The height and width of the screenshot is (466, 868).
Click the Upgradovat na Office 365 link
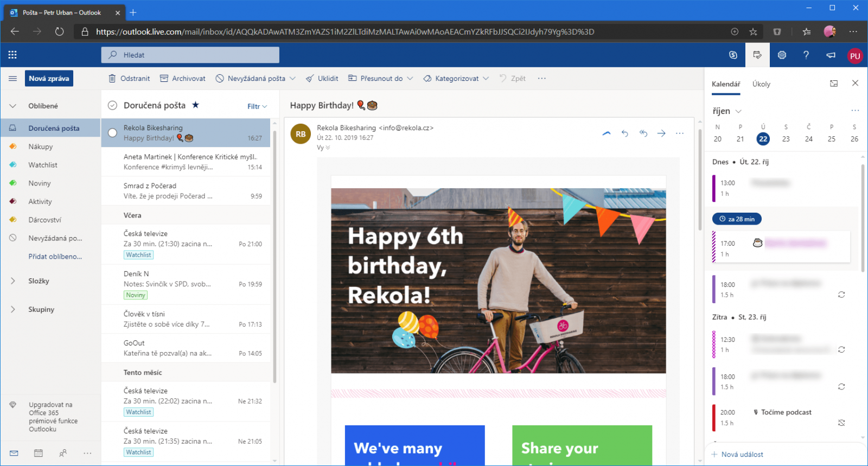pyautogui.click(x=53, y=417)
